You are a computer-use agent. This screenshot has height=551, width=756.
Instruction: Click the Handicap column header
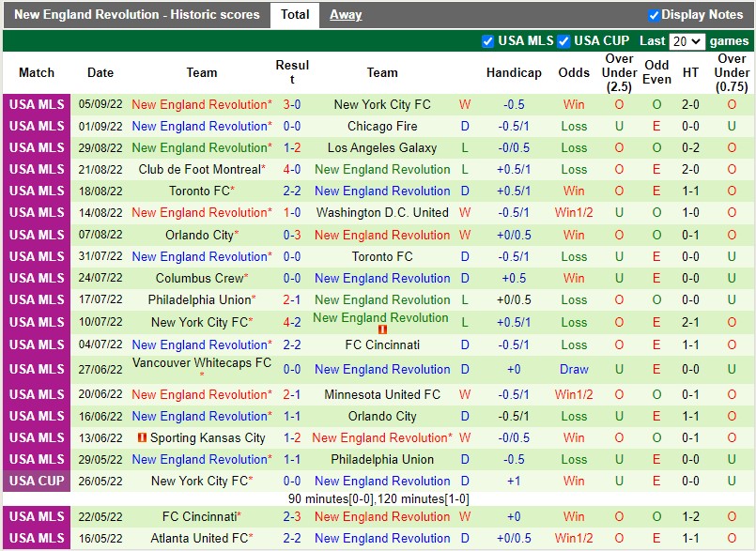point(514,72)
